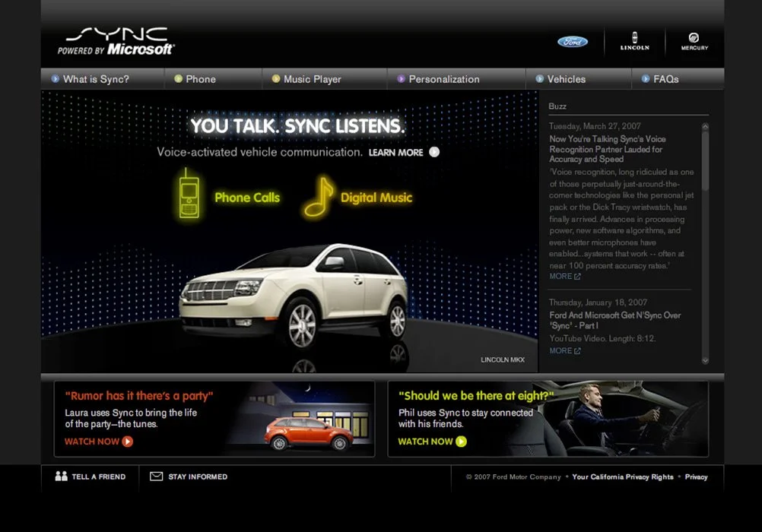The height and width of the screenshot is (532, 762).
Task: Click the "Rumor has it there's a party" headline
Action: tap(139, 396)
